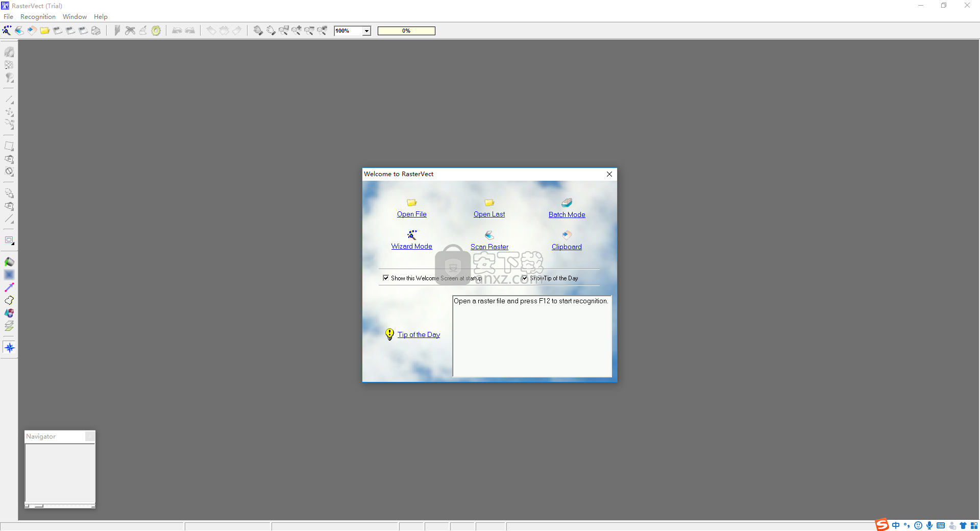The height and width of the screenshot is (531, 980).
Task: Click the yellow open folder toolbar icon
Action: click(x=45, y=31)
